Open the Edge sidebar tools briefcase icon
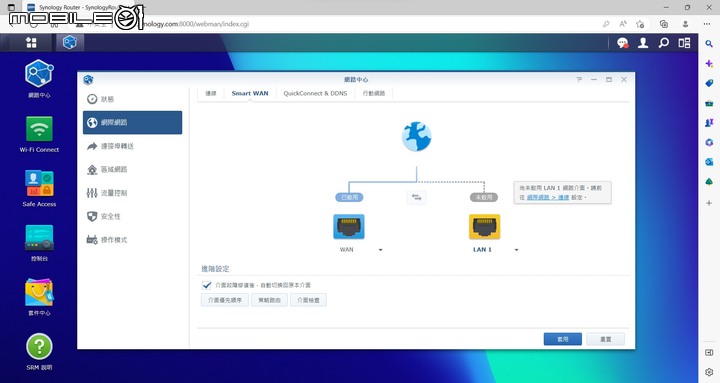The height and width of the screenshot is (383, 720). click(709, 103)
